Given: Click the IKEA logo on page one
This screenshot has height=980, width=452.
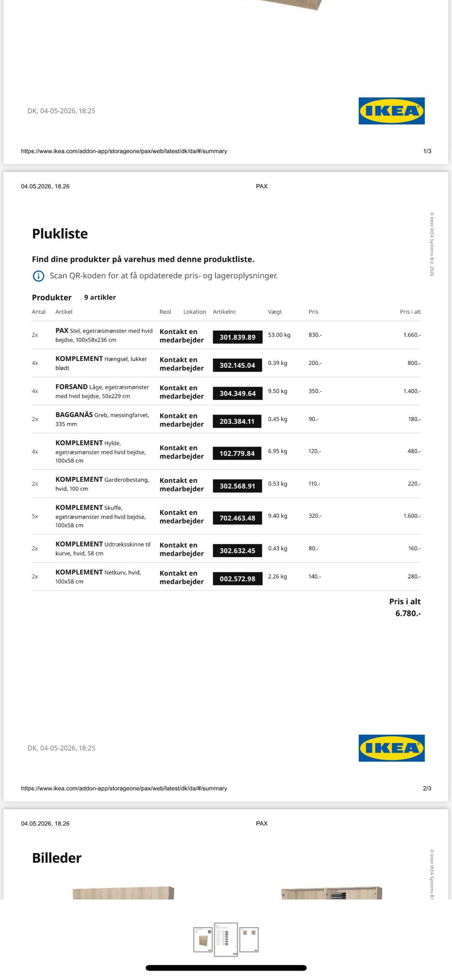Looking at the screenshot, I should click(391, 111).
